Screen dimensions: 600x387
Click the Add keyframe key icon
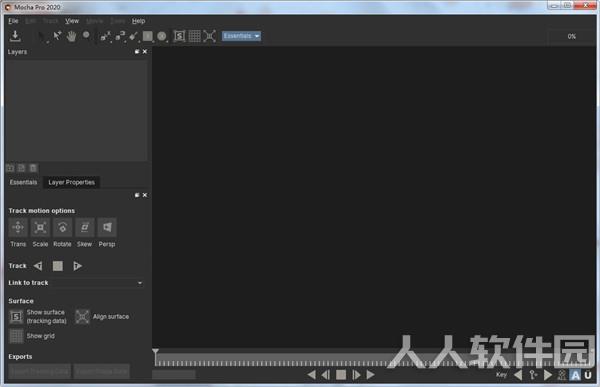[x=533, y=375]
